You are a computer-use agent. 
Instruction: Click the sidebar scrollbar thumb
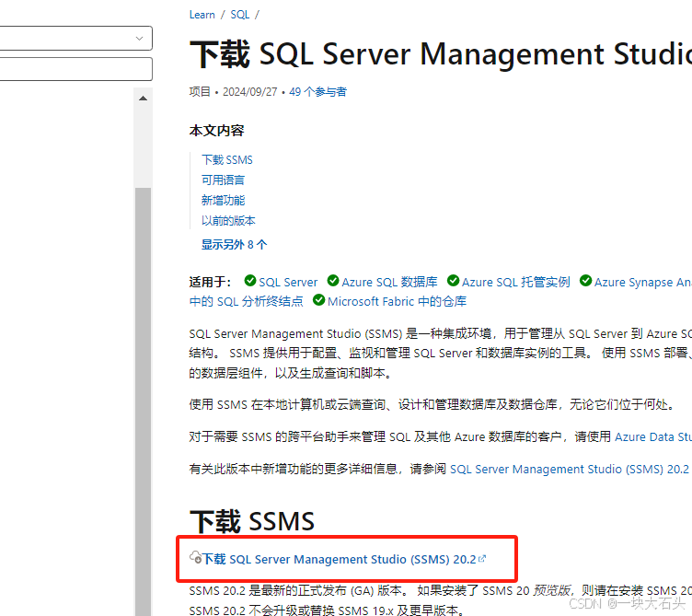click(143, 401)
